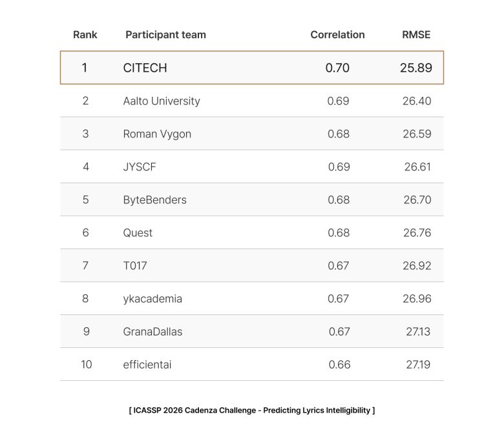Click the 0.70 correlation value
504x439 pixels.
click(x=337, y=68)
